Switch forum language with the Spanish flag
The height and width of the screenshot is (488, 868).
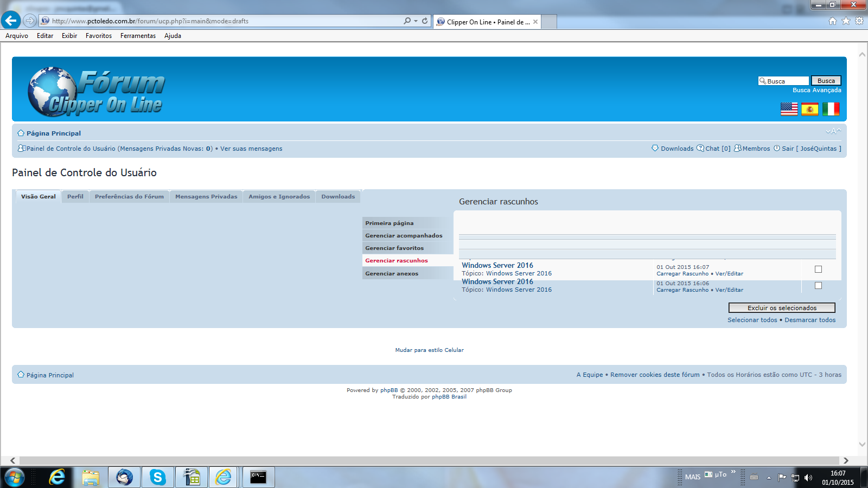[810, 109]
